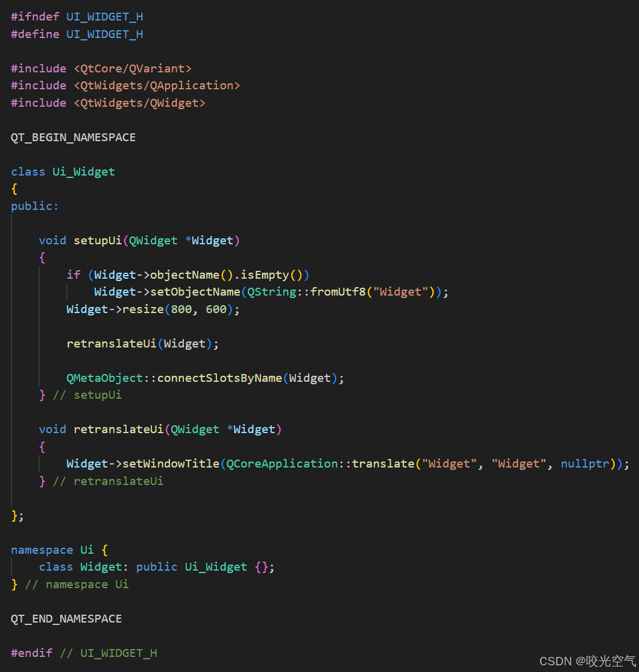The height and width of the screenshot is (672, 639).
Task: Click the setWindowTitle translate line
Action: (348, 464)
